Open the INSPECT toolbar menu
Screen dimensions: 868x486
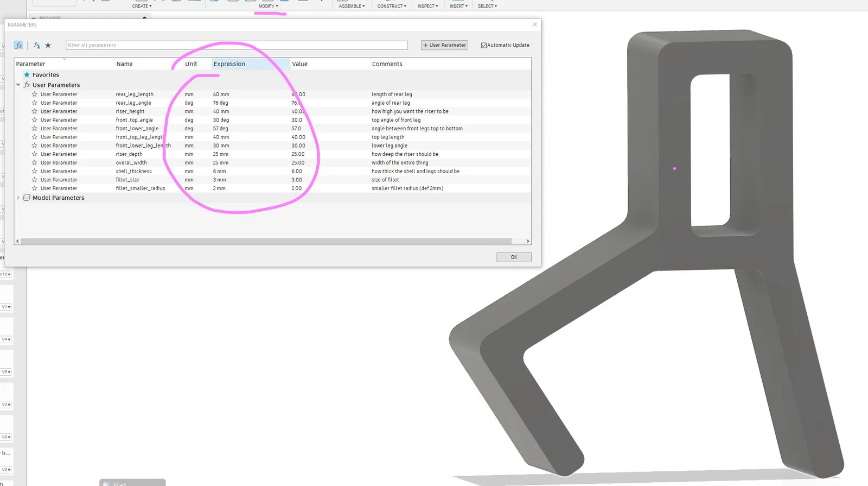point(427,6)
